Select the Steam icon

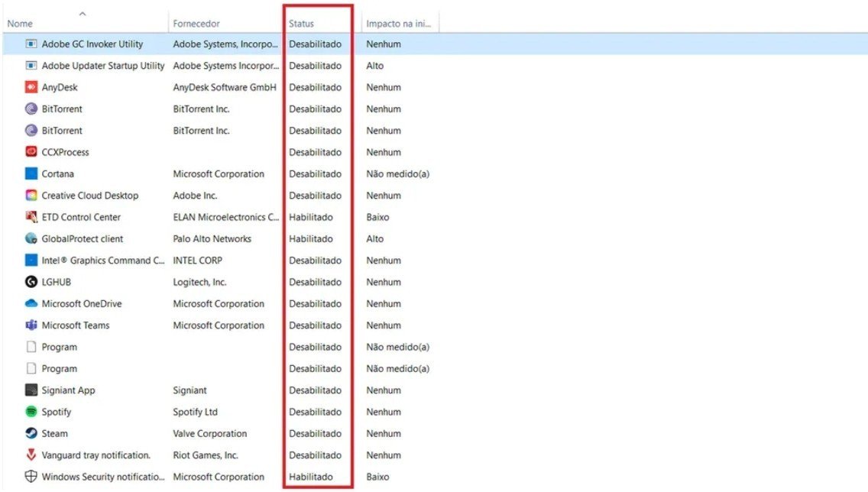pos(31,432)
